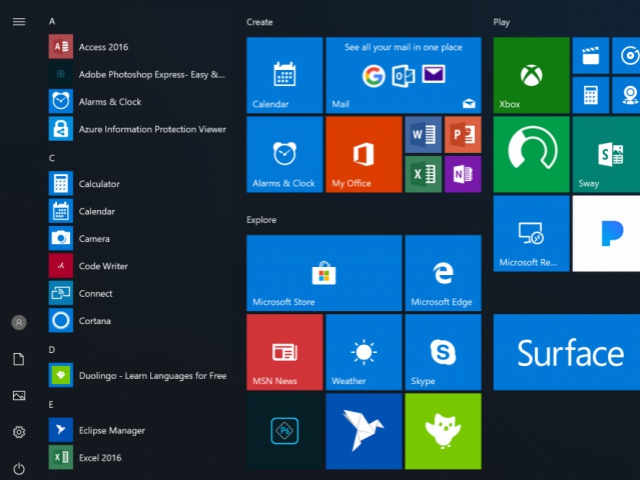Open the large Surface tile
640x480 pixels.
coord(566,352)
